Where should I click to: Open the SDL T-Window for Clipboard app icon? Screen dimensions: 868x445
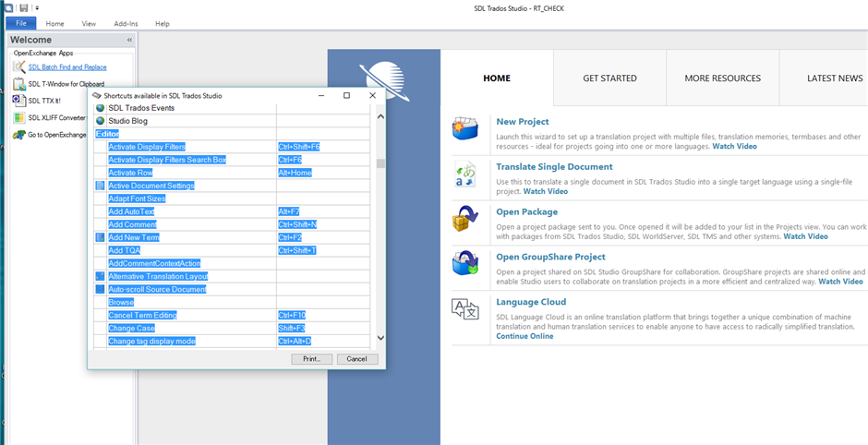[18, 84]
